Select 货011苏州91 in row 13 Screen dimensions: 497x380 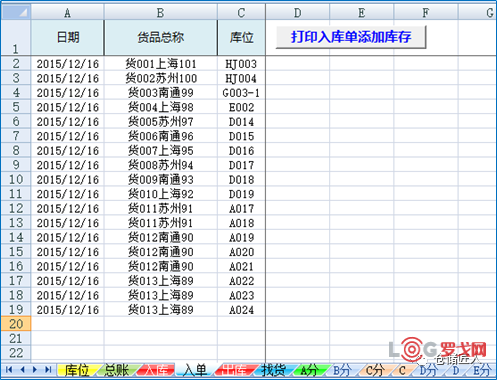point(161,223)
